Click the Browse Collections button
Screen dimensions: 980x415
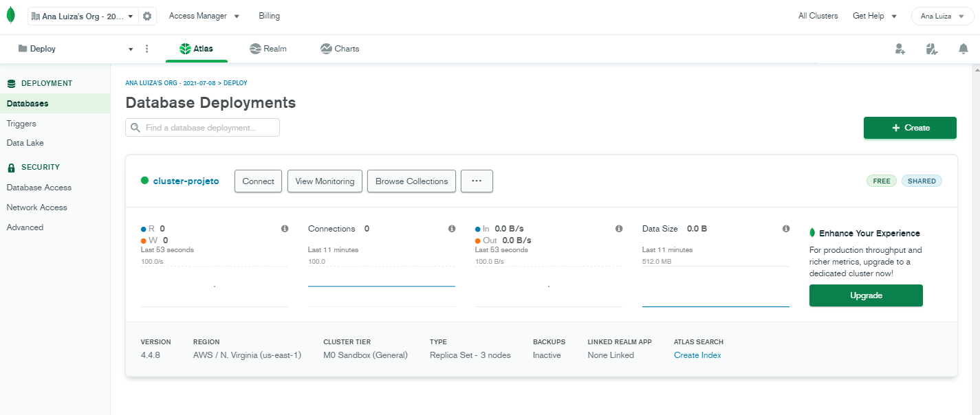click(x=411, y=181)
